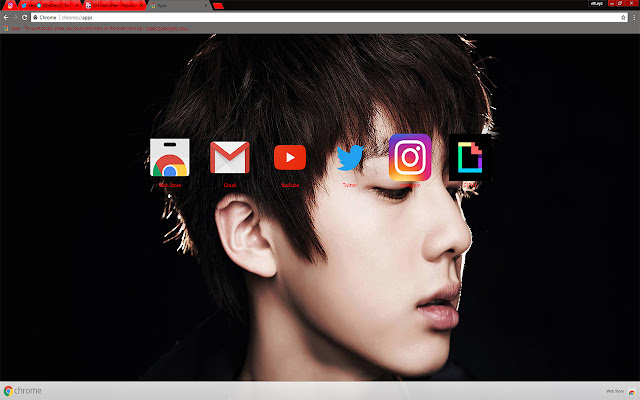Click the forward navigation arrow
Viewport: 640px width, 400px height.
point(15,18)
